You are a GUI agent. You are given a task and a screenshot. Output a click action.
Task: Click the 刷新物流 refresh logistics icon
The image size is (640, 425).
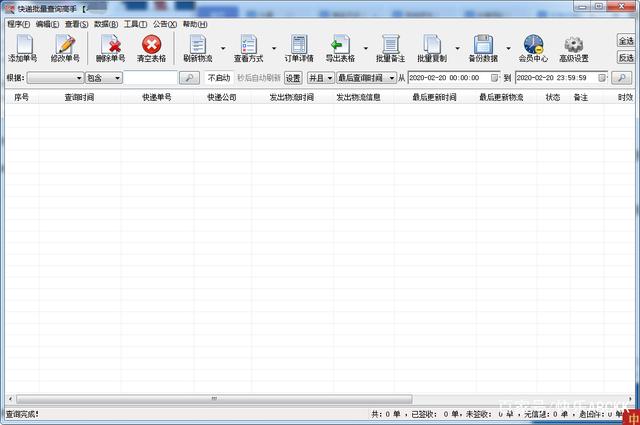197,47
